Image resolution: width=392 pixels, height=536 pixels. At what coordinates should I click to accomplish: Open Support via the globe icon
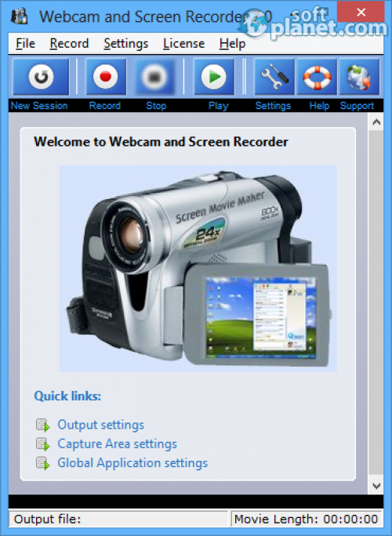pyautogui.click(x=359, y=77)
